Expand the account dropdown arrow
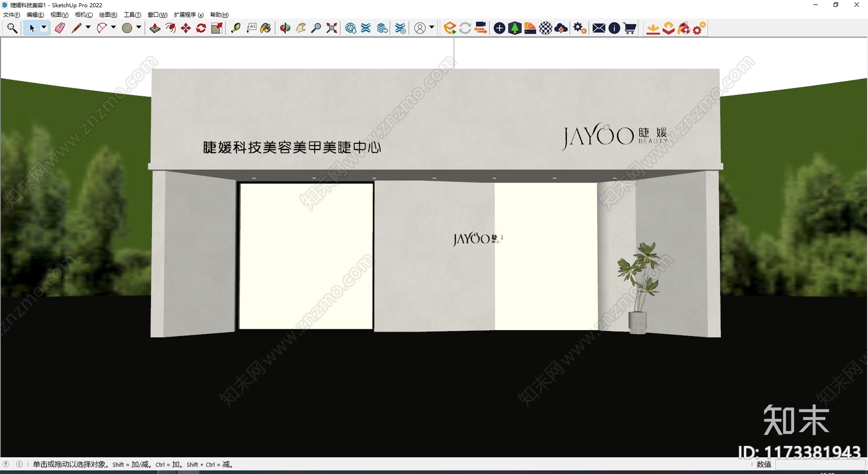The width and height of the screenshot is (868, 474). point(432,27)
